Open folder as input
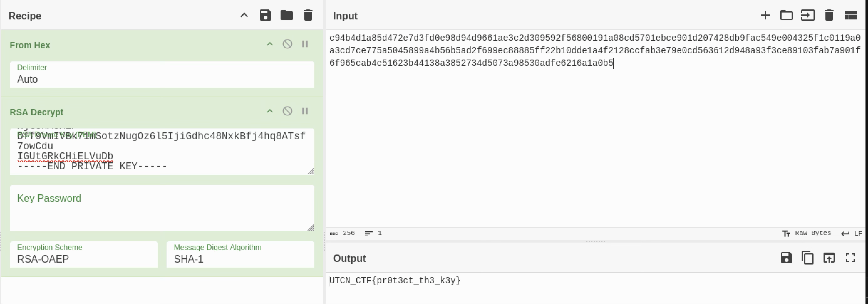868x304 pixels. click(787, 15)
